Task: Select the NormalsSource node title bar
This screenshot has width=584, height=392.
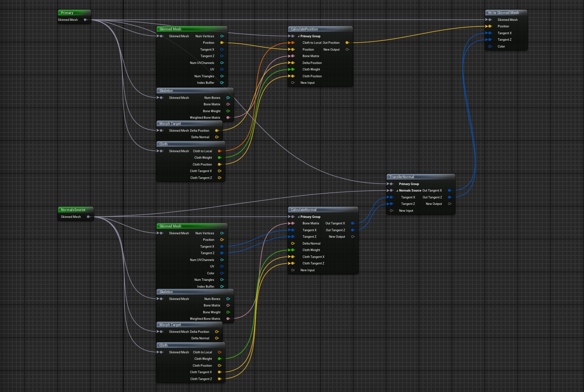Action: point(73,210)
